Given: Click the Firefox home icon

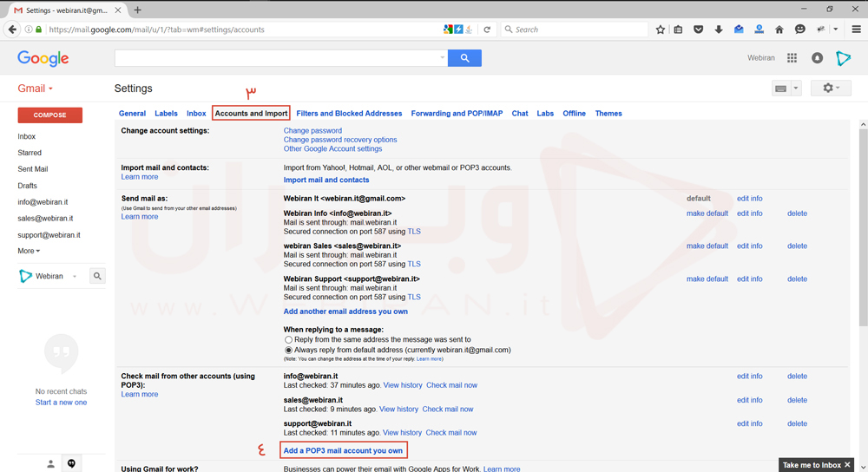Looking at the screenshot, I should point(779,29).
